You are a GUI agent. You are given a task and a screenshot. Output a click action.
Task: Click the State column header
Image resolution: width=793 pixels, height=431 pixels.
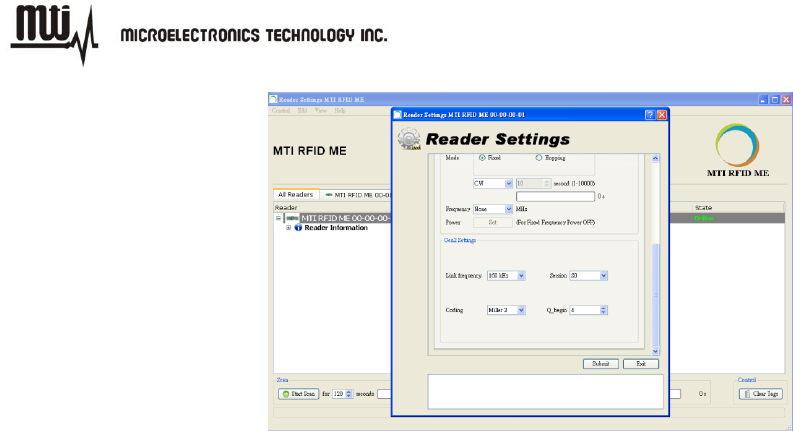tap(738, 207)
